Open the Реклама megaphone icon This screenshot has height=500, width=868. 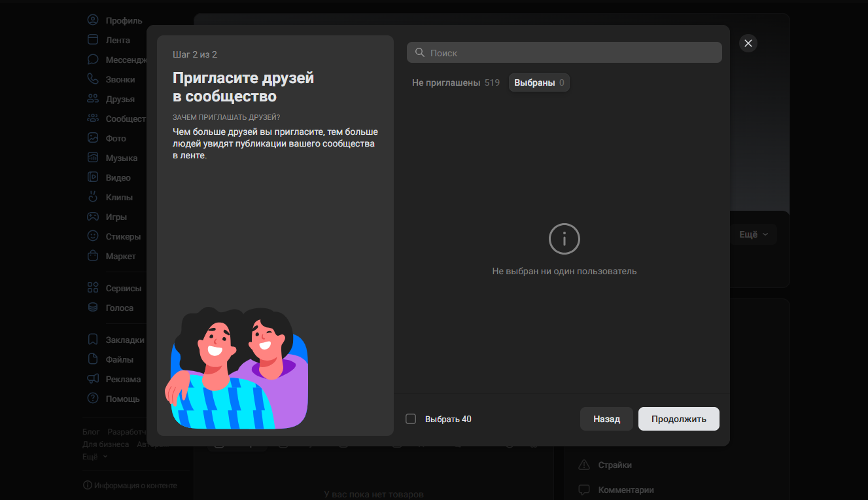pos(93,379)
